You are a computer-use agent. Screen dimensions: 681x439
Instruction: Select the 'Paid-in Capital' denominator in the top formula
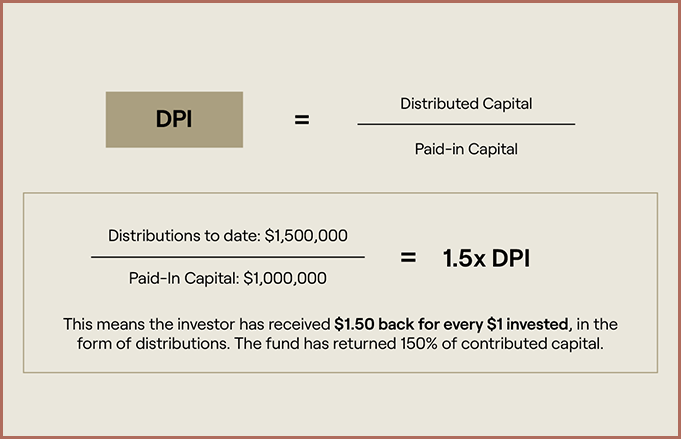pyautogui.click(x=466, y=148)
